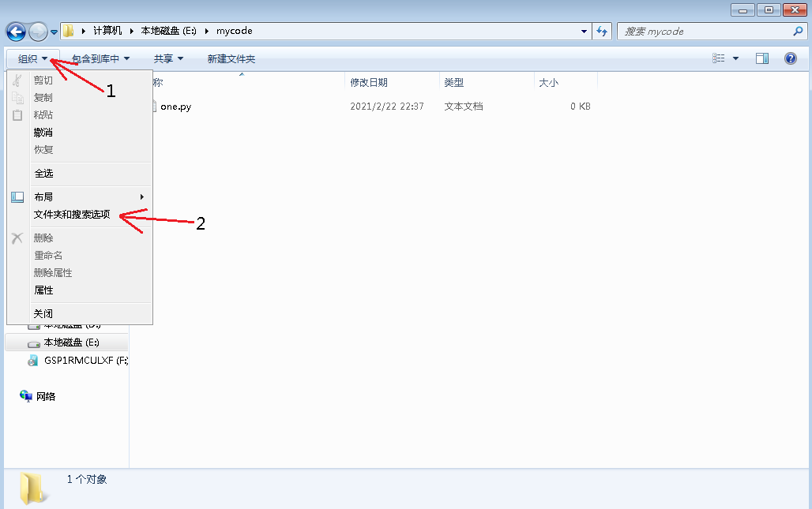Click the large folder icon in details pane
812x509 pixels.
click(x=34, y=488)
